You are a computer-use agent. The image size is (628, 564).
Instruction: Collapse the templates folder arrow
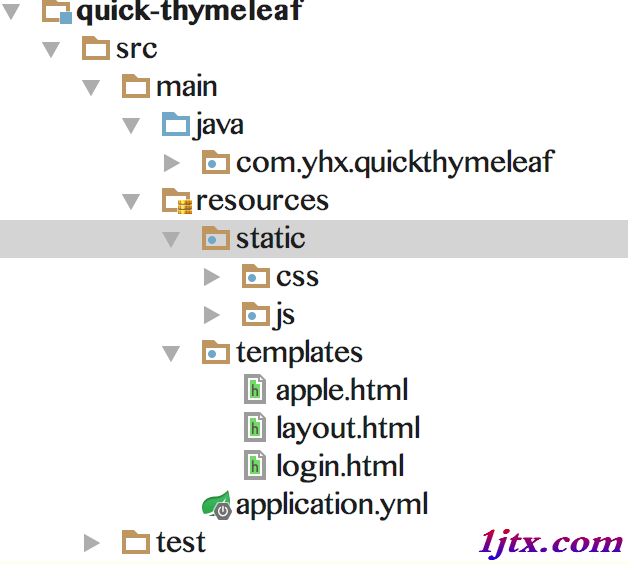coord(171,353)
